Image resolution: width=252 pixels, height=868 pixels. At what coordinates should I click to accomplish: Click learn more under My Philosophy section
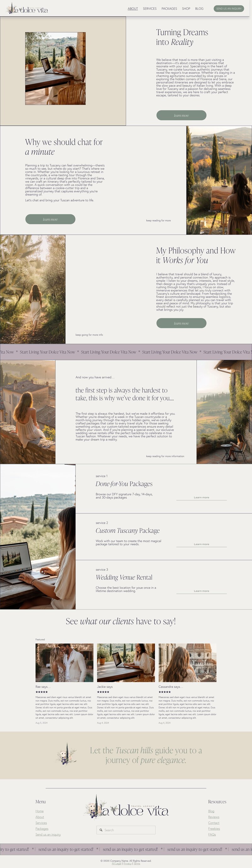click(x=181, y=323)
